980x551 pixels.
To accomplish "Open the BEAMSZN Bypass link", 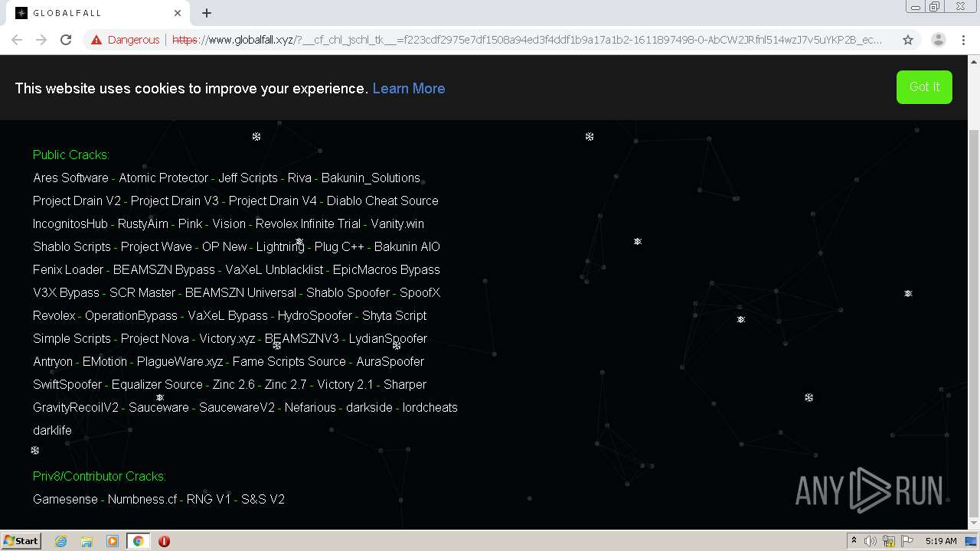I will click(x=164, y=269).
